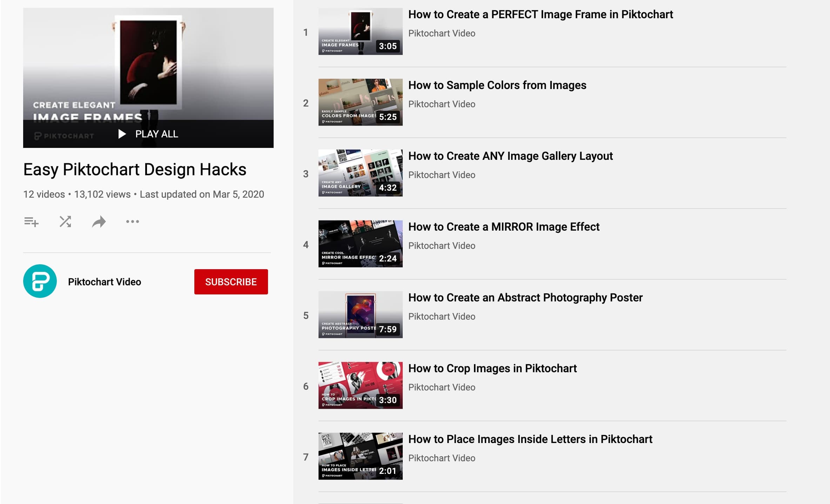Open Piktochart Video channel name beside avatar
This screenshot has width=830, height=504.
click(x=105, y=282)
